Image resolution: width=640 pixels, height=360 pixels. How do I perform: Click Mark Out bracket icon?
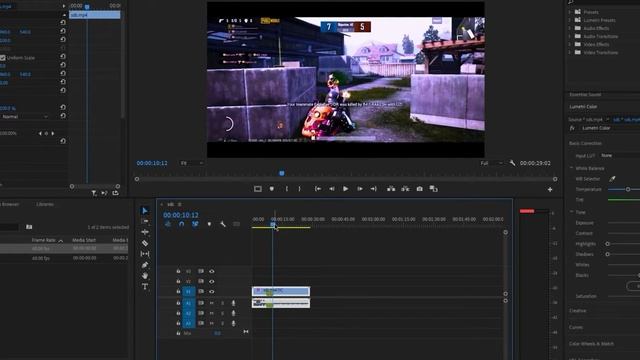click(x=300, y=189)
